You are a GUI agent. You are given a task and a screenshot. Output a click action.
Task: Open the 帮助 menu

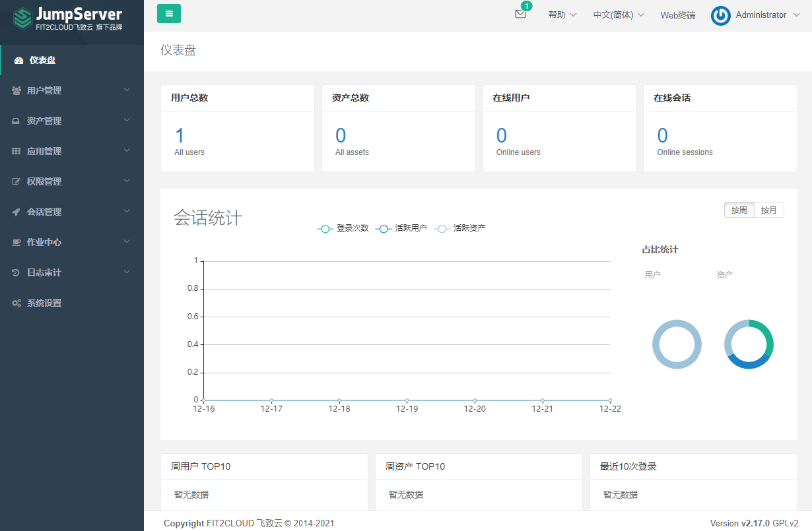click(560, 15)
